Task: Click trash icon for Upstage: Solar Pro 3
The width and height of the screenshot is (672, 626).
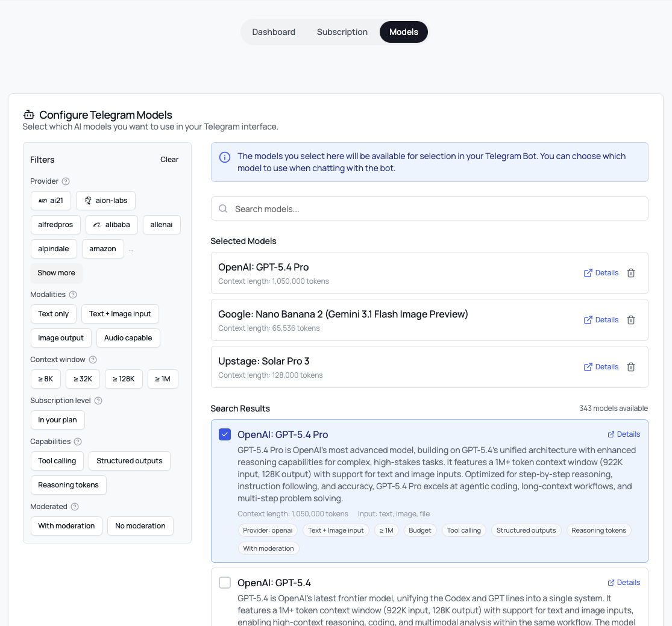Action: point(631,367)
